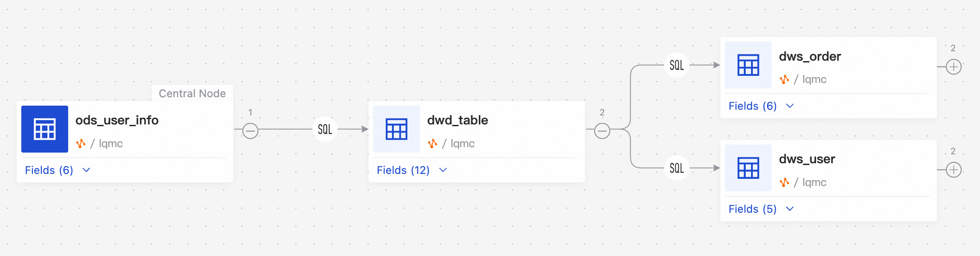Click the Central Node label

click(192, 94)
